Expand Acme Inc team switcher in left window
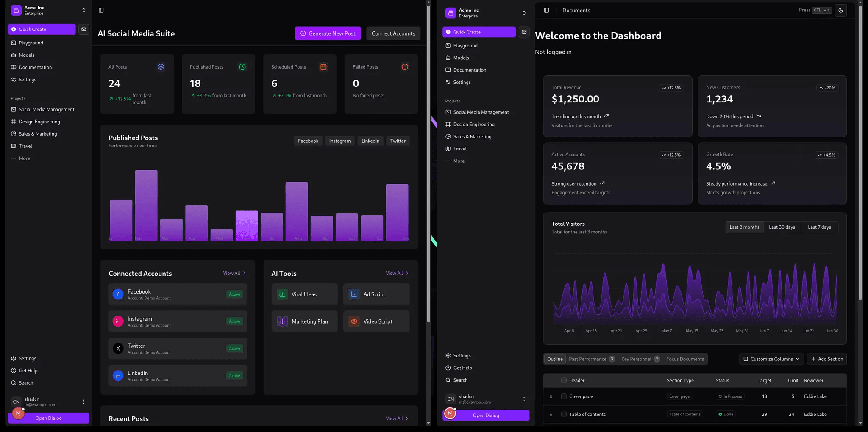868x432 pixels. point(83,10)
